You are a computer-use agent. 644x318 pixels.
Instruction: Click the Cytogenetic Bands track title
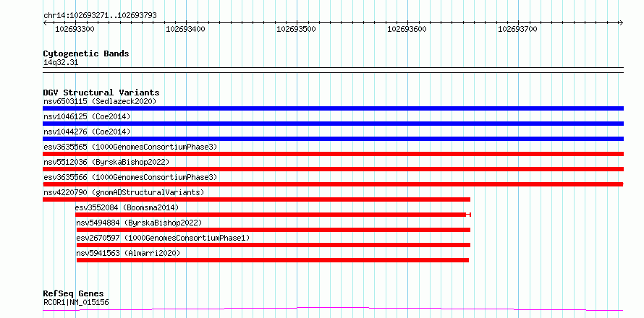[x=86, y=53]
